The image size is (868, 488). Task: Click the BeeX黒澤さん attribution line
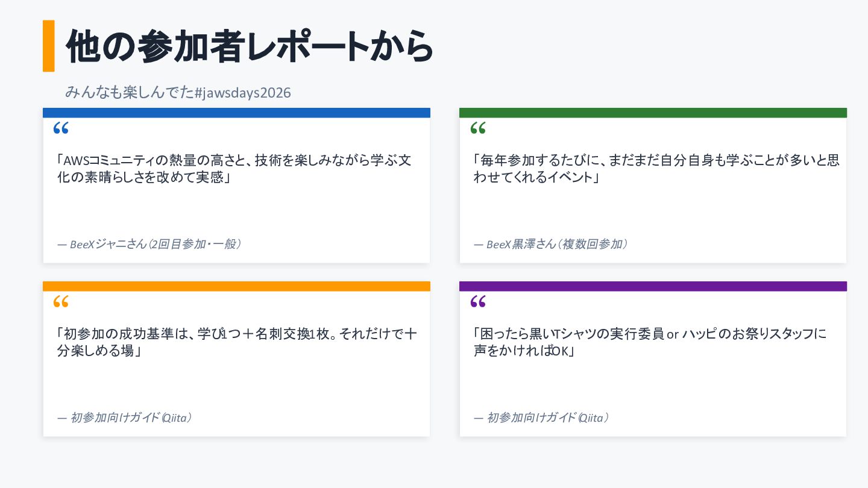tap(551, 244)
